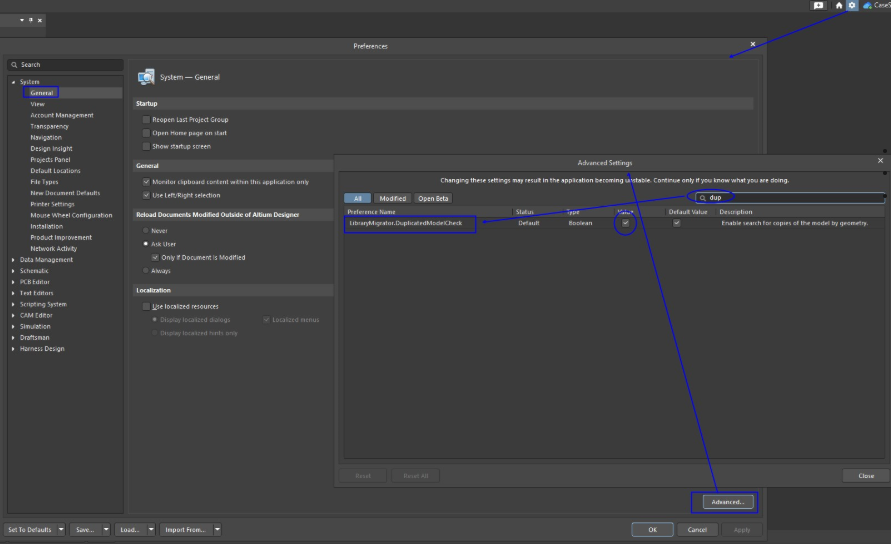The image size is (891, 544).
Task: Open the Set To Defaults dropdown arrow
Action: (x=61, y=529)
